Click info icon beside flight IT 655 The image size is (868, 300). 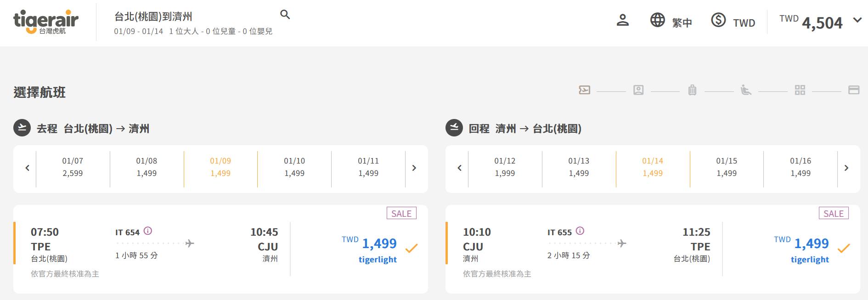click(x=580, y=231)
